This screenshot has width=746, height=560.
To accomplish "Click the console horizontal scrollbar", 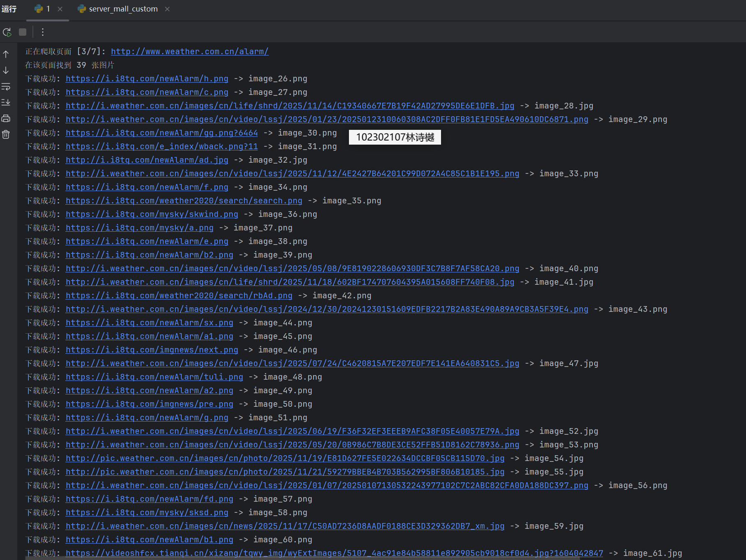I will click(x=303, y=558).
